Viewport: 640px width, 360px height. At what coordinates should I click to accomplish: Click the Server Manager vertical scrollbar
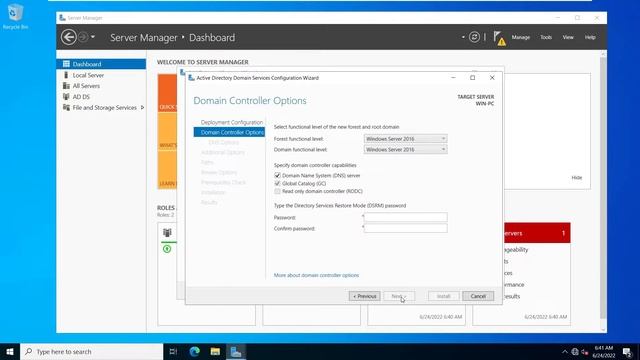pos(603,188)
